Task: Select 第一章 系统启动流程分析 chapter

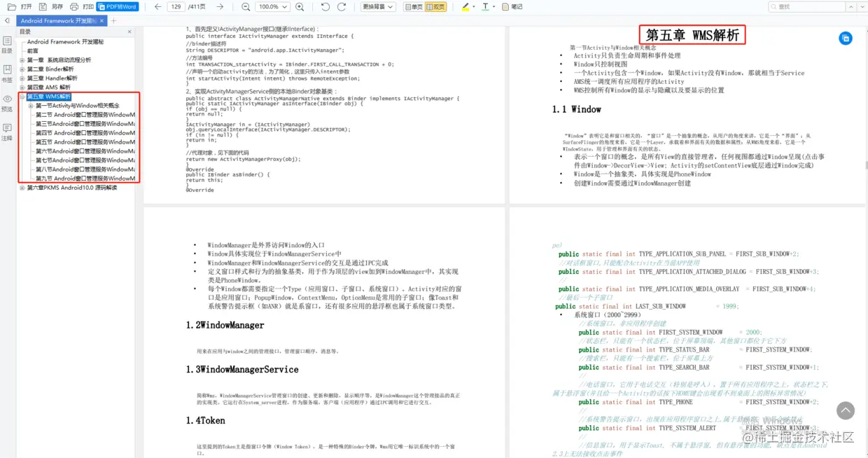Action: tap(59, 60)
